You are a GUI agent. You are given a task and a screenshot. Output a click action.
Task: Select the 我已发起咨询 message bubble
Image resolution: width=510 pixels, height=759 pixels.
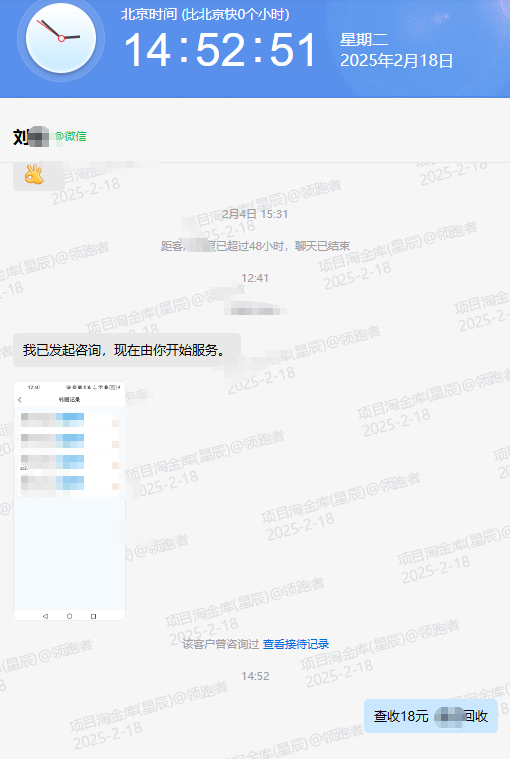click(x=127, y=350)
